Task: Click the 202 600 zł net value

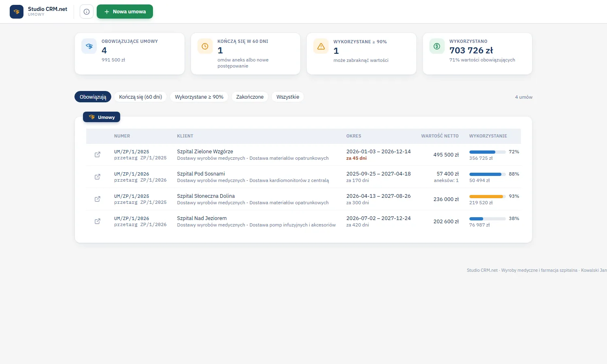Action: click(x=446, y=221)
